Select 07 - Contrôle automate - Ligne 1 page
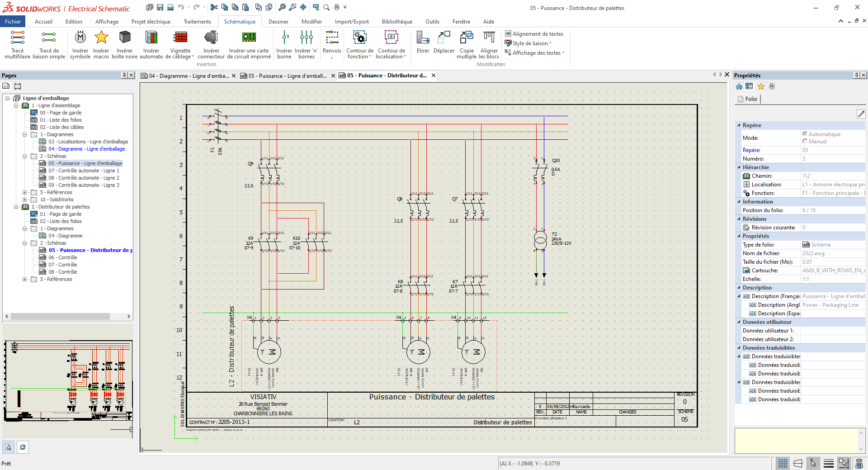The image size is (868, 470). 84,171
